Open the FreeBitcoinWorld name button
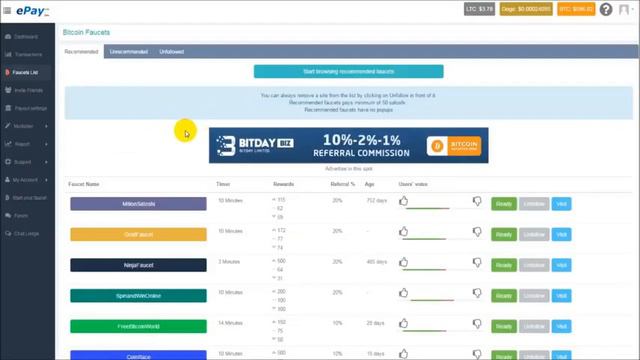 pyautogui.click(x=138, y=326)
